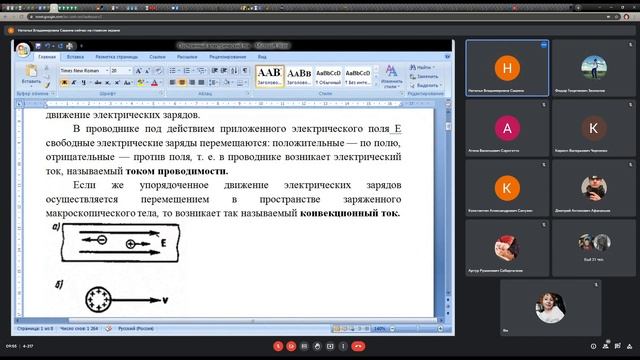Apply numbered list formatting

click(x=187, y=71)
